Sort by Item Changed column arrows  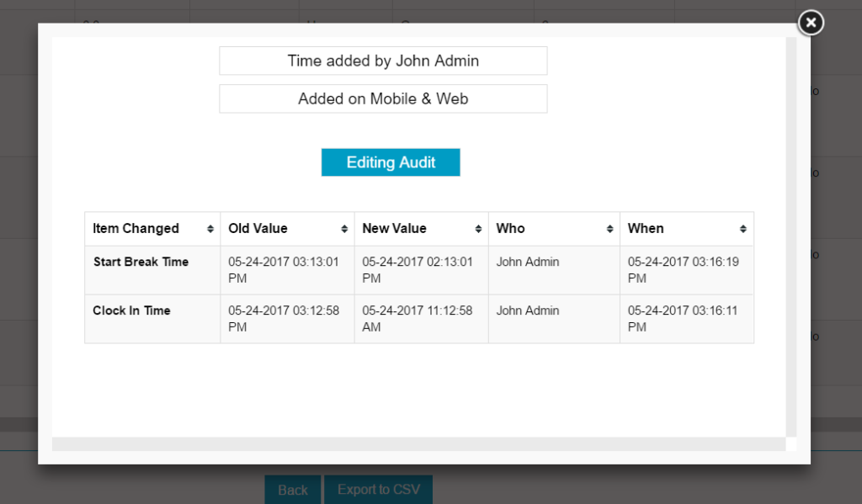coord(210,229)
